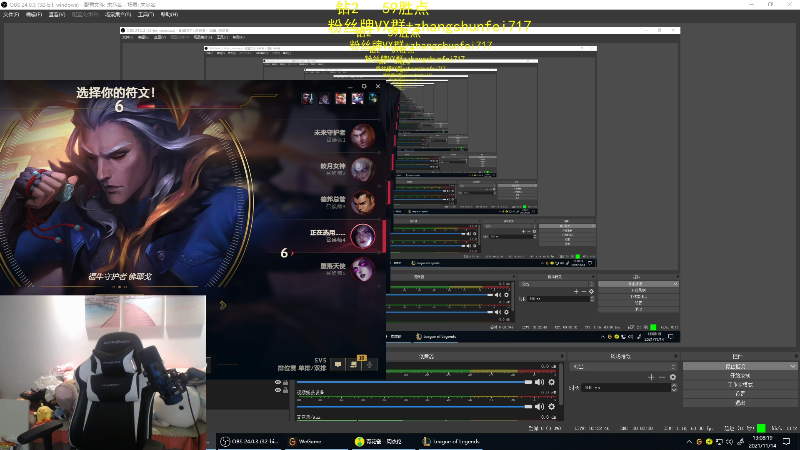Add a scene transition with plus icon

point(651,377)
